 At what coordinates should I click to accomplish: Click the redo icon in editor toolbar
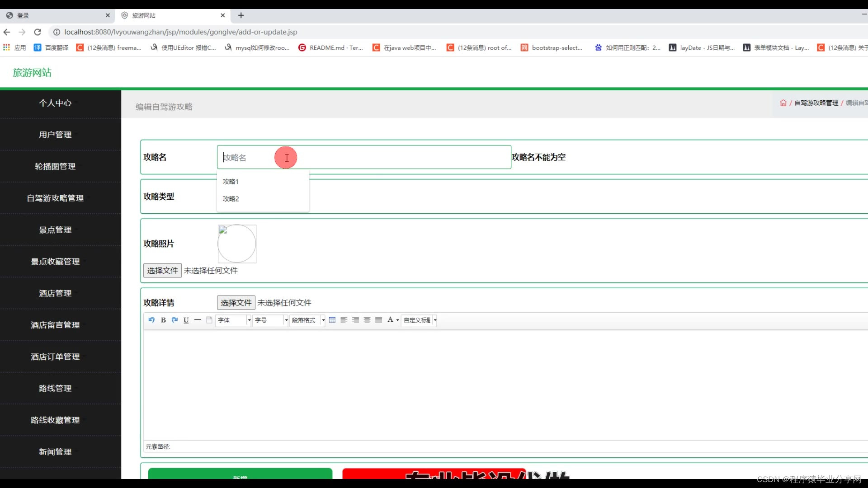(175, 320)
